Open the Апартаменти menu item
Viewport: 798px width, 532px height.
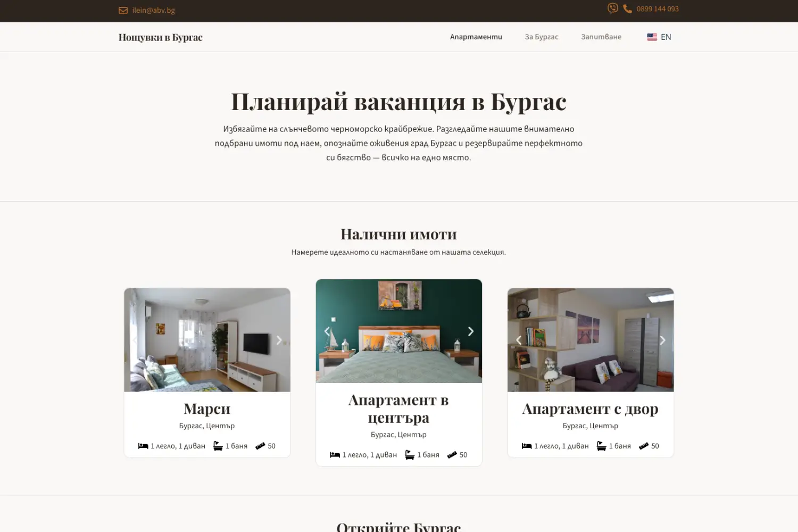click(x=476, y=37)
